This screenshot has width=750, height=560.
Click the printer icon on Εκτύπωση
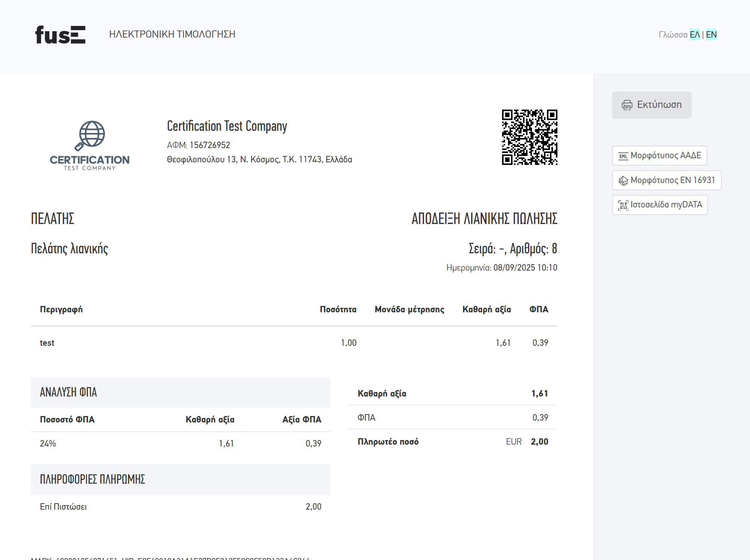click(x=627, y=105)
